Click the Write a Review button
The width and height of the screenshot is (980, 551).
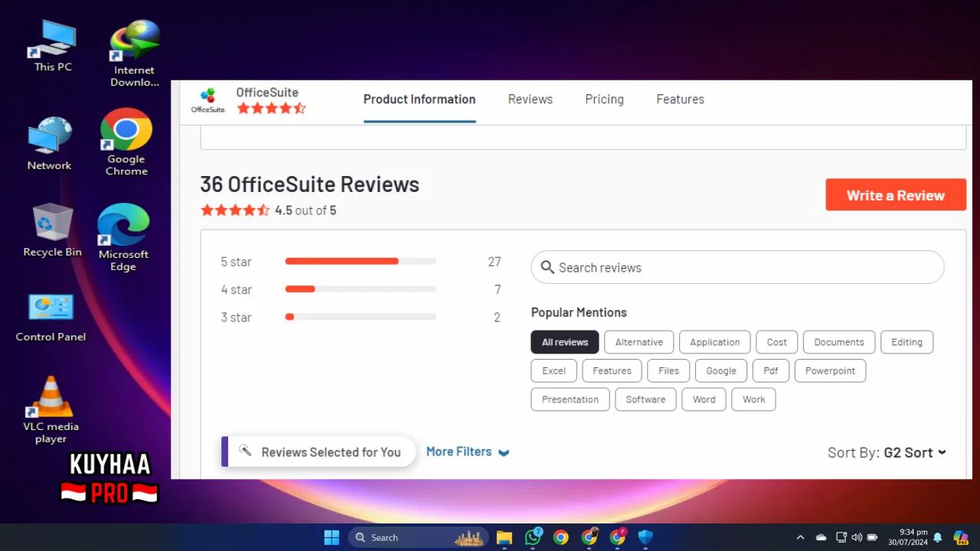[896, 195]
